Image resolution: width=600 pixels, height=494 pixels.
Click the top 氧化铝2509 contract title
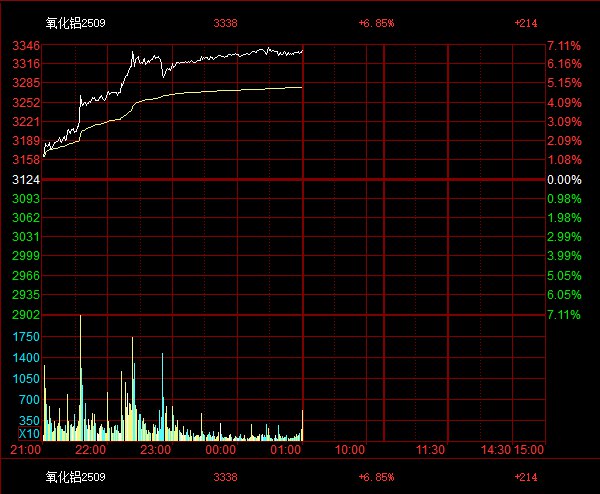[75, 23]
